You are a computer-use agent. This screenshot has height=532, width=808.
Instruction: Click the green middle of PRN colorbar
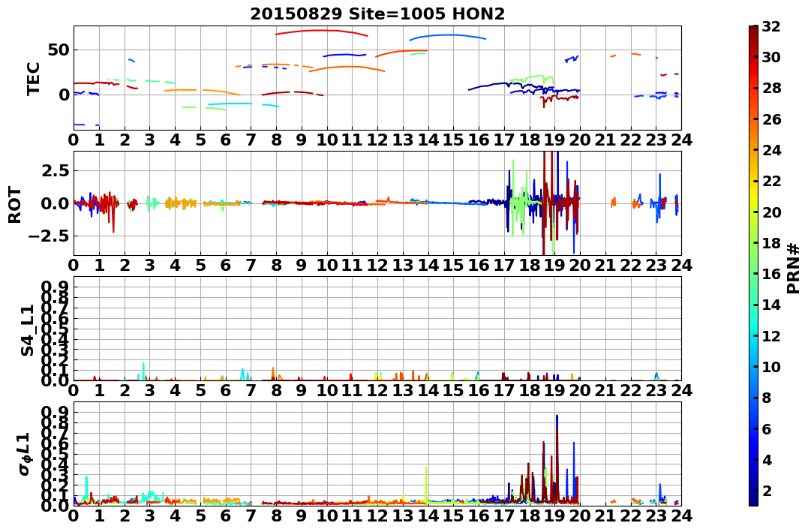[753, 266]
